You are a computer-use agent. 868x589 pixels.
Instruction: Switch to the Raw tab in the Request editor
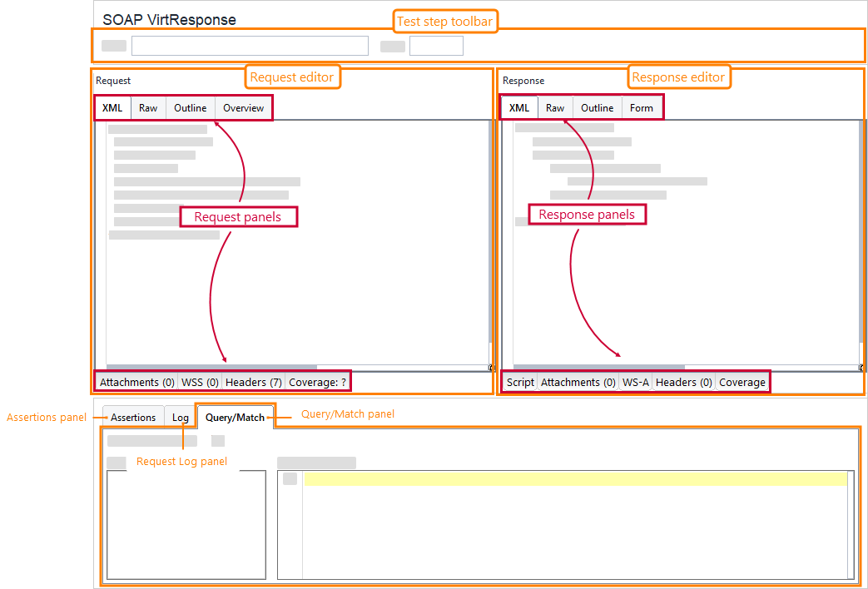tap(147, 107)
